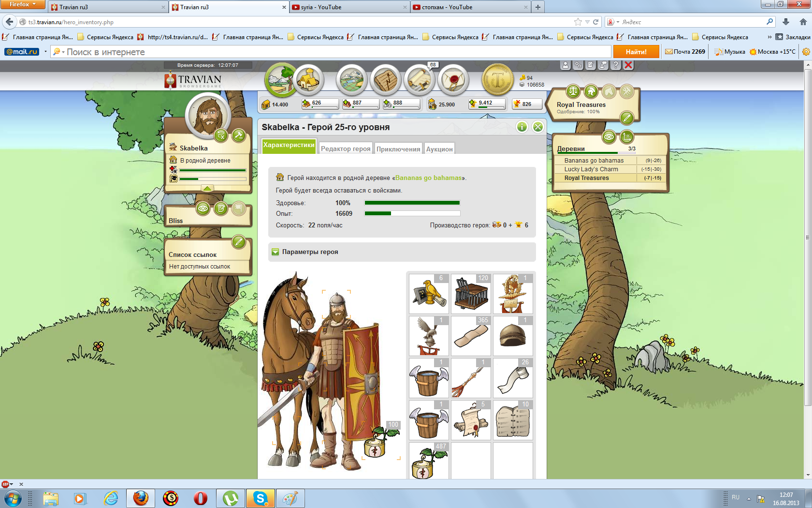This screenshot has width=812, height=508.
Task: Edit Royal Treasures village name pencil
Action: (x=626, y=118)
